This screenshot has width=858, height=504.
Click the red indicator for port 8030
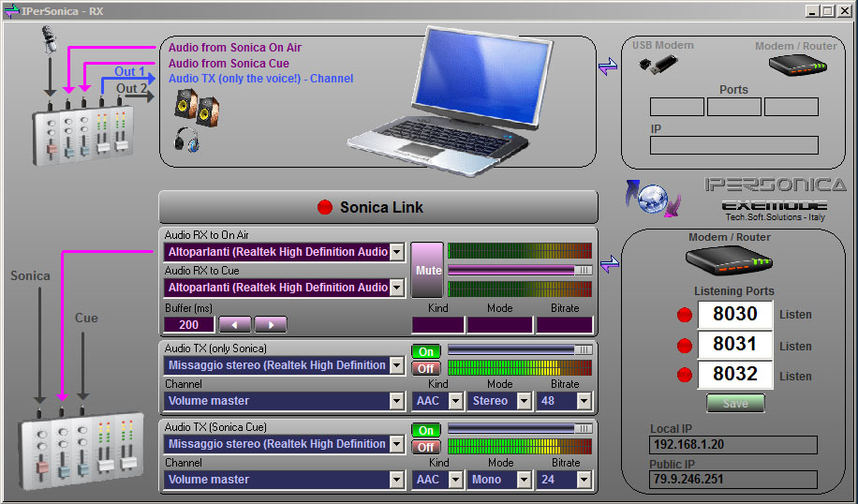coord(685,315)
